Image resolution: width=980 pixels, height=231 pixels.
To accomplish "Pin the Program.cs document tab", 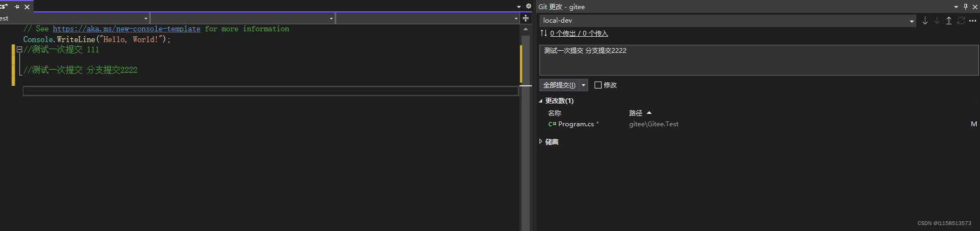I will [17, 7].
